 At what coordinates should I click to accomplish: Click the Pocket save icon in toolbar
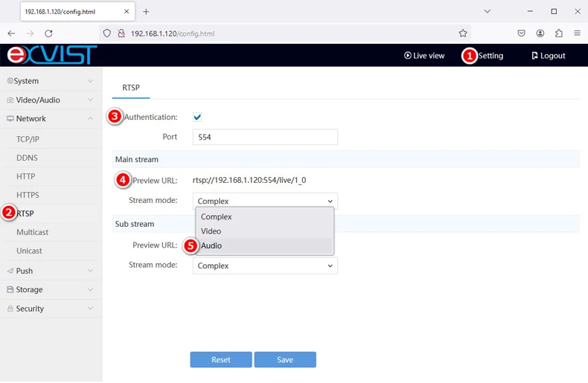(522, 33)
